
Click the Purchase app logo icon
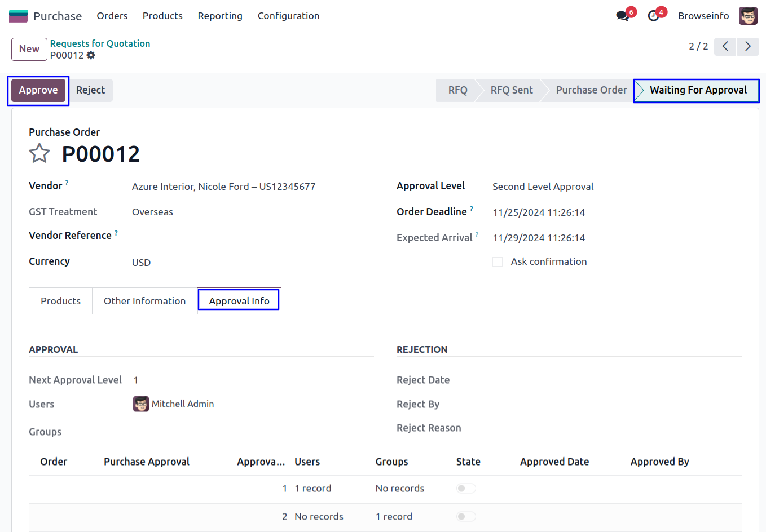click(18, 16)
